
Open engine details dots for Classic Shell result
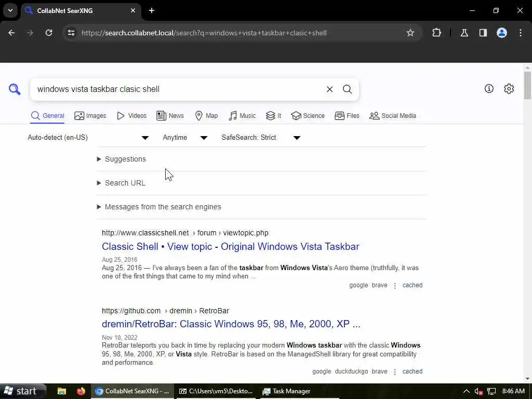point(395,286)
